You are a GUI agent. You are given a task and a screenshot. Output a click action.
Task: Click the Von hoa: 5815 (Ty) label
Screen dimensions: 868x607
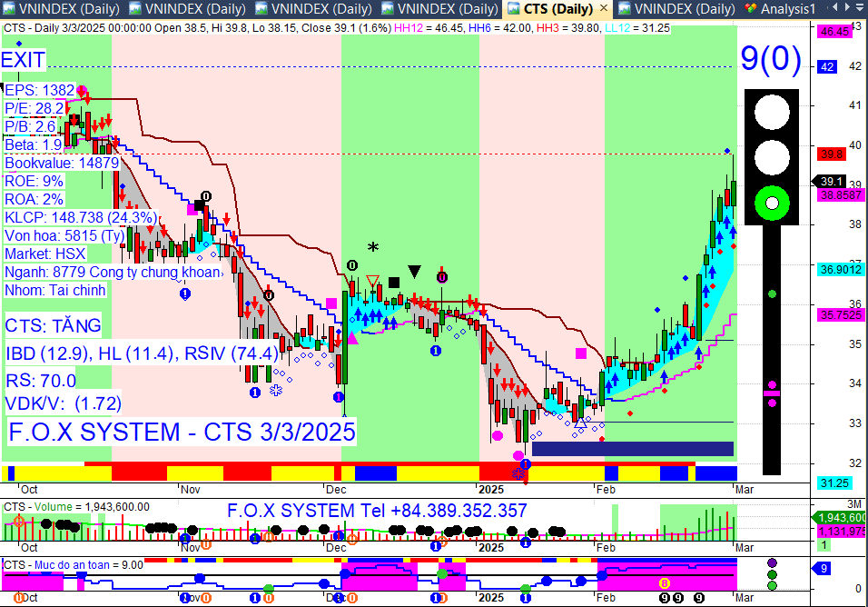tap(64, 235)
